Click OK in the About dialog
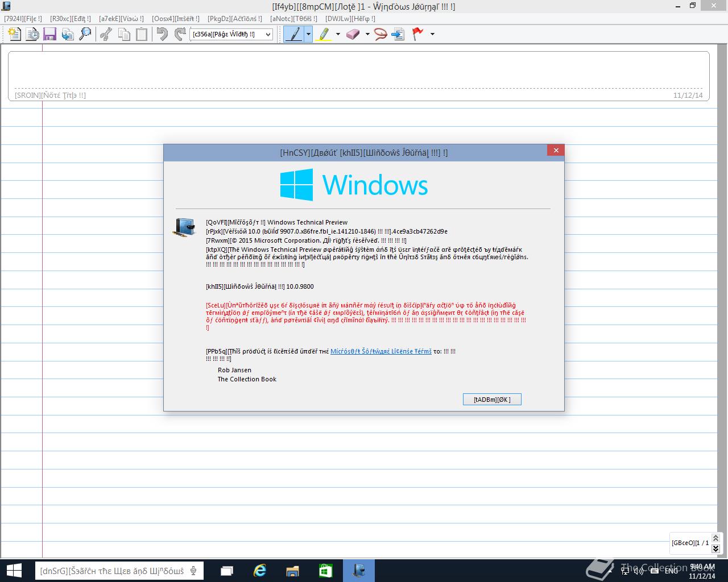 (x=492, y=400)
